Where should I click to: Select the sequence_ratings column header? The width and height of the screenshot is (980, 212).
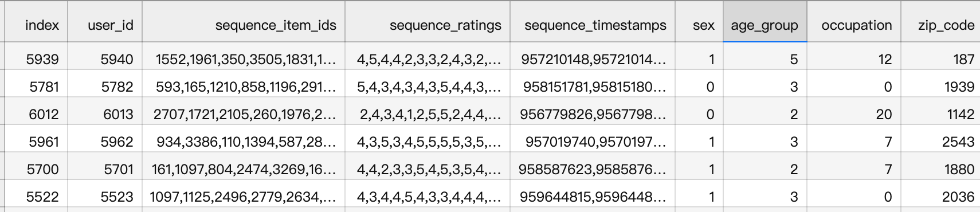428,25
